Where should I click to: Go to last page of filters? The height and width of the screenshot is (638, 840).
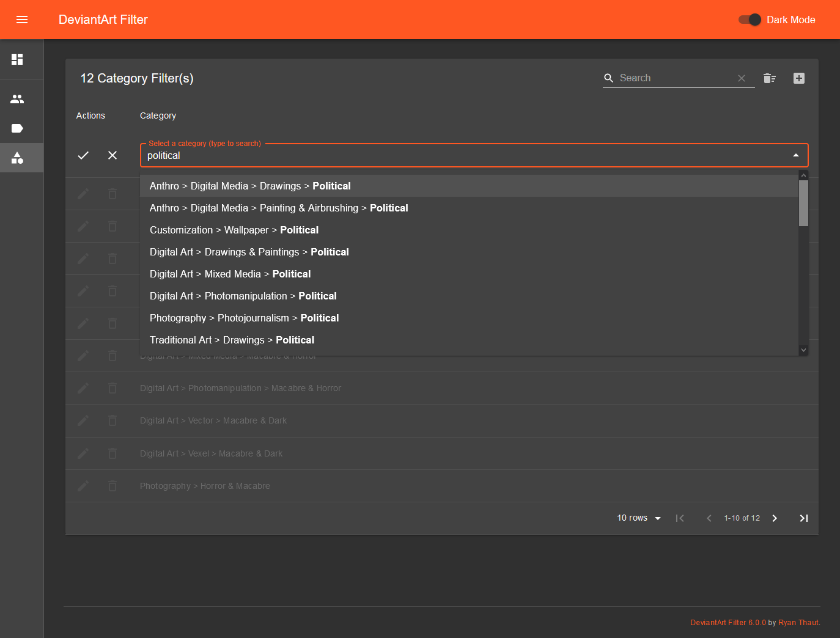[x=804, y=518]
